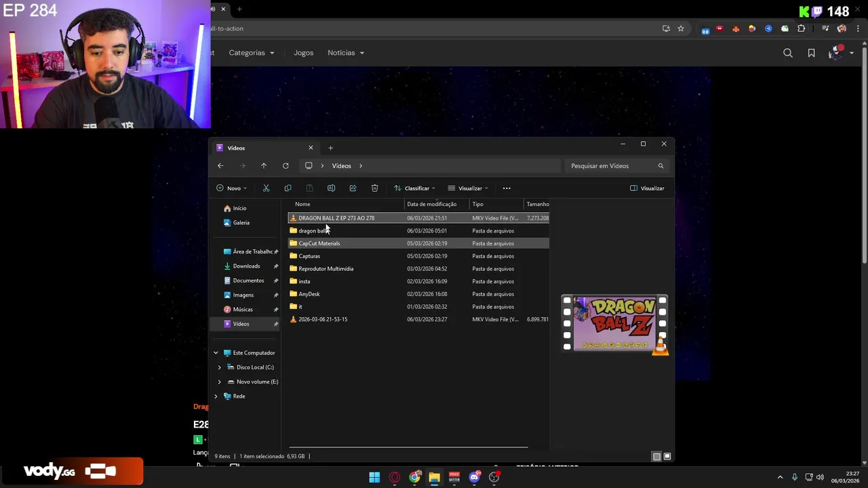Switch to large thumbnails view icon in status bar
The image size is (868, 488).
pyautogui.click(x=667, y=456)
